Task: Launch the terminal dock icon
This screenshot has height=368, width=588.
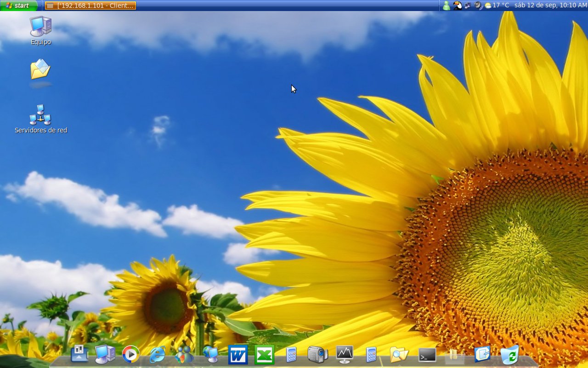Action: tap(427, 355)
